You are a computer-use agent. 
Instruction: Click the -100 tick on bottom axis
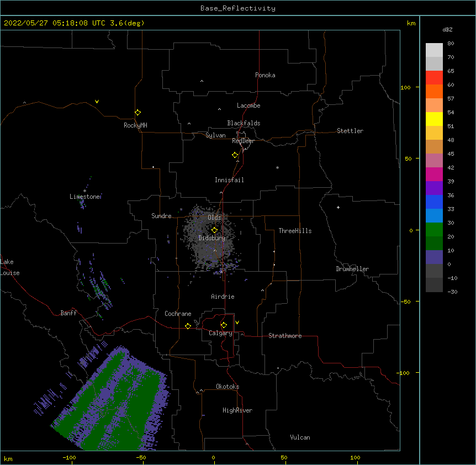[x=69, y=457]
